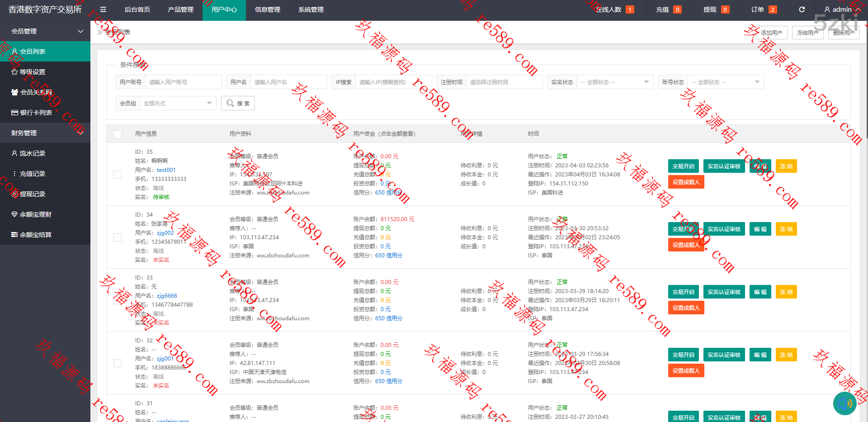Viewport: 868px width, 422px height.
Task: Open 等级设置 star icon item
Action: coord(32,72)
